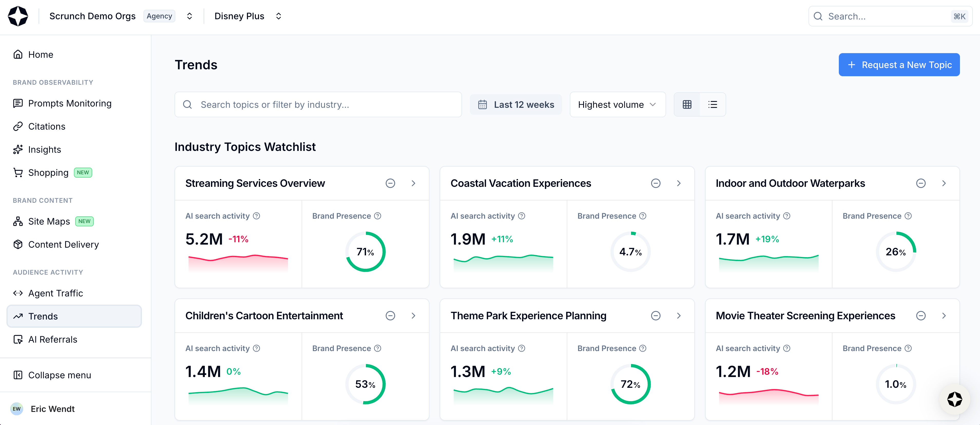The height and width of the screenshot is (425, 980).
Task: Click Request a New Topic button
Action: tap(899, 65)
